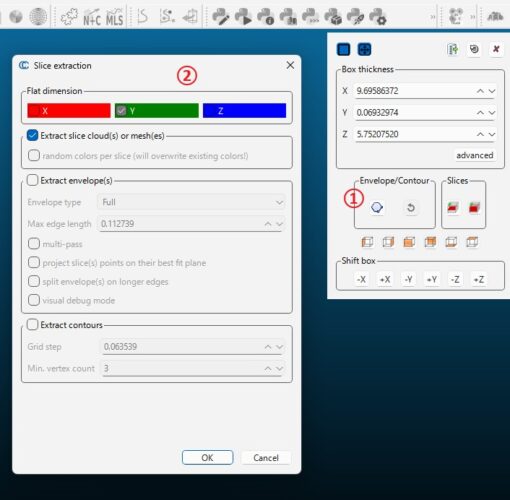Click OK in Slice extraction dialog
The width and height of the screenshot is (510, 500).
point(207,458)
